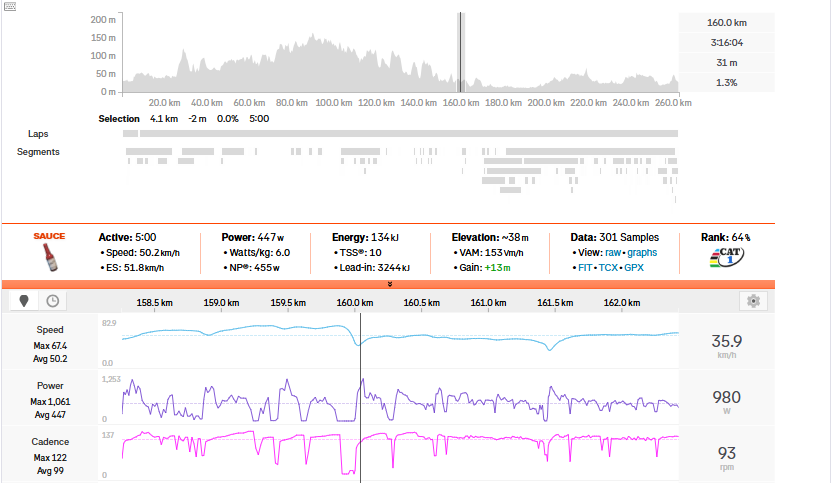Screen dimensions: 832x483
Task: Open chart settings gear icon
Action: pos(752,301)
